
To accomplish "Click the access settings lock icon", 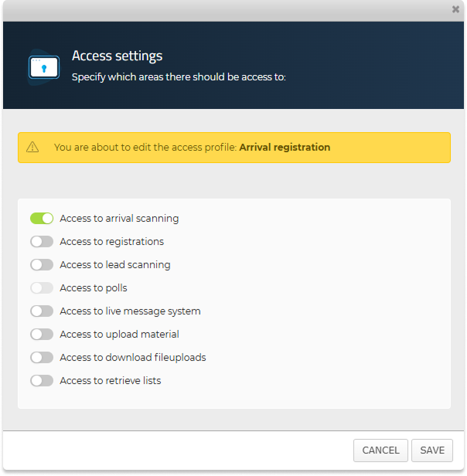I will (x=44, y=66).
